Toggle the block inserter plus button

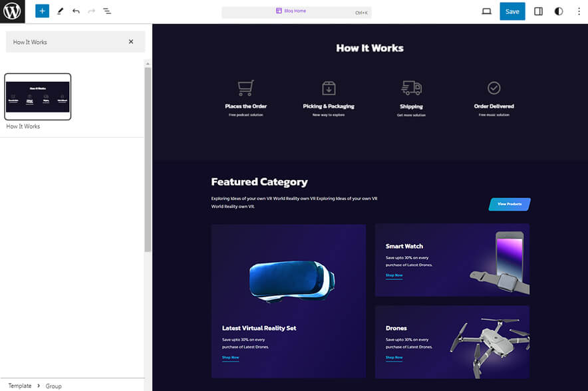pos(42,11)
